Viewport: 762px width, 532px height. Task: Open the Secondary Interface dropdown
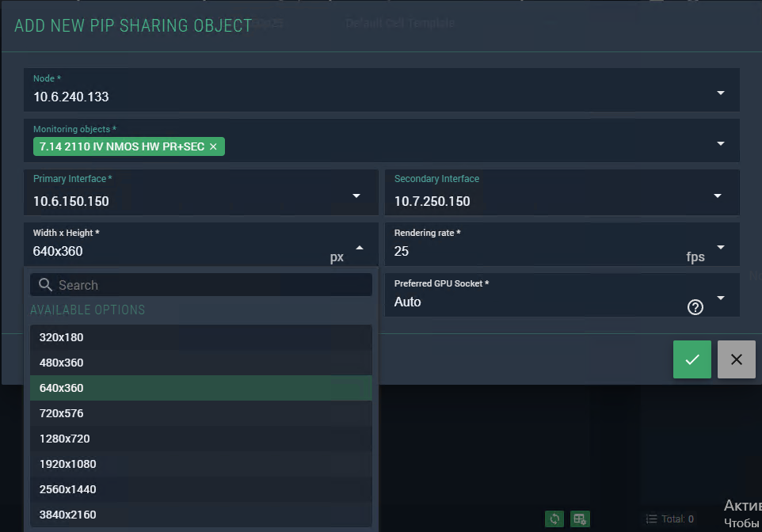(718, 196)
